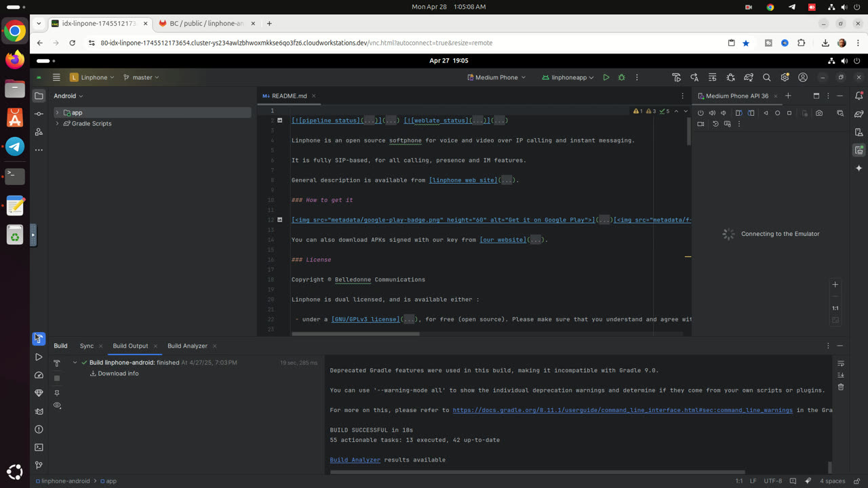Open master branch dropdown
Image resolution: width=868 pixels, height=488 pixels.
pos(141,77)
